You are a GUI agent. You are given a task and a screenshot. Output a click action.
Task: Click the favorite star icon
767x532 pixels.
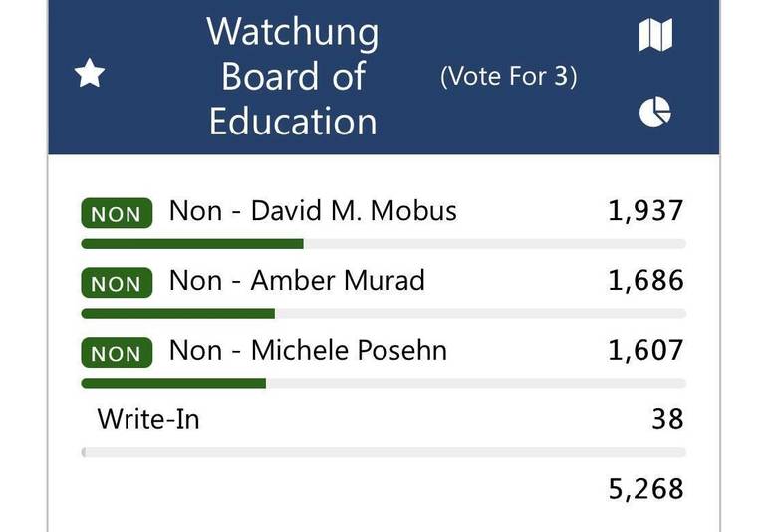click(90, 73)
